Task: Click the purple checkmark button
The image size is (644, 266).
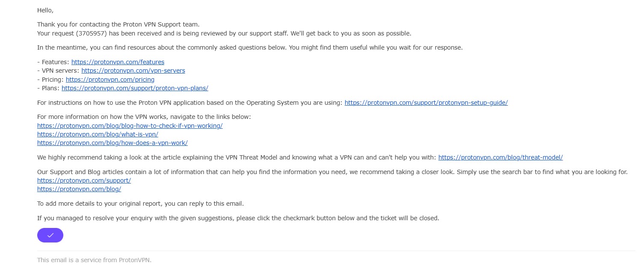Action: coord(50,235)
